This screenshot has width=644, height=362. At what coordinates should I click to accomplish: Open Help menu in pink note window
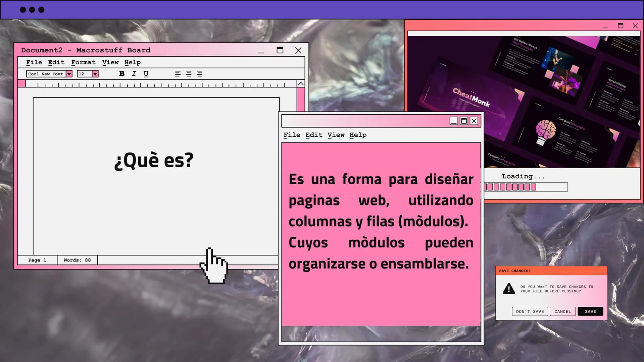(x=358, y=135)
